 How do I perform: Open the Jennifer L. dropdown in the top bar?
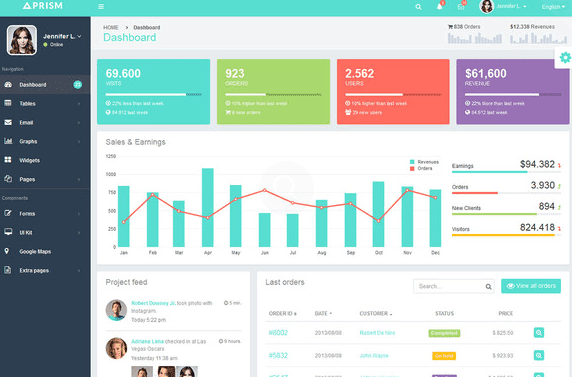pyautogui.click(x=503, y=7)
